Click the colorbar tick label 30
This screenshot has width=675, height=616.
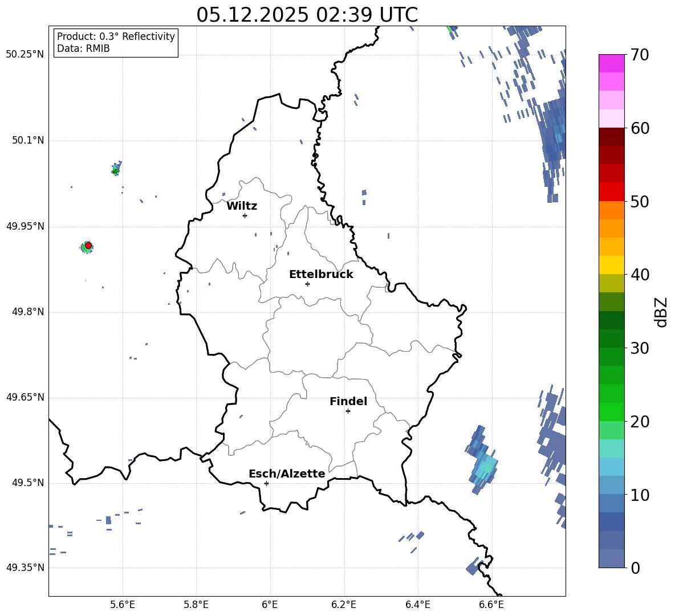tap(640, 348)
